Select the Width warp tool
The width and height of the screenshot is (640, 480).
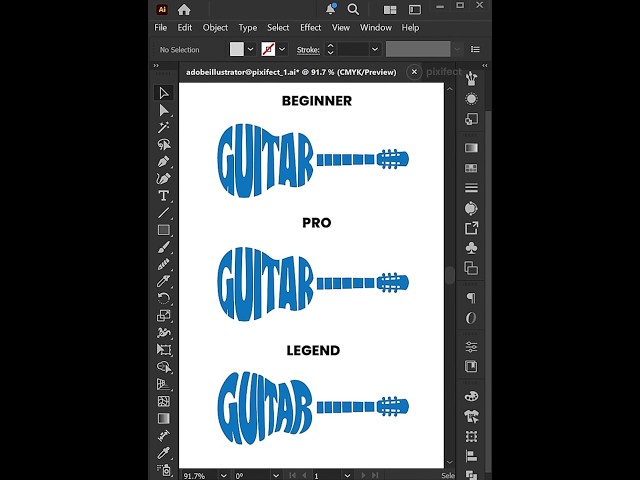[x=164, y=333]
